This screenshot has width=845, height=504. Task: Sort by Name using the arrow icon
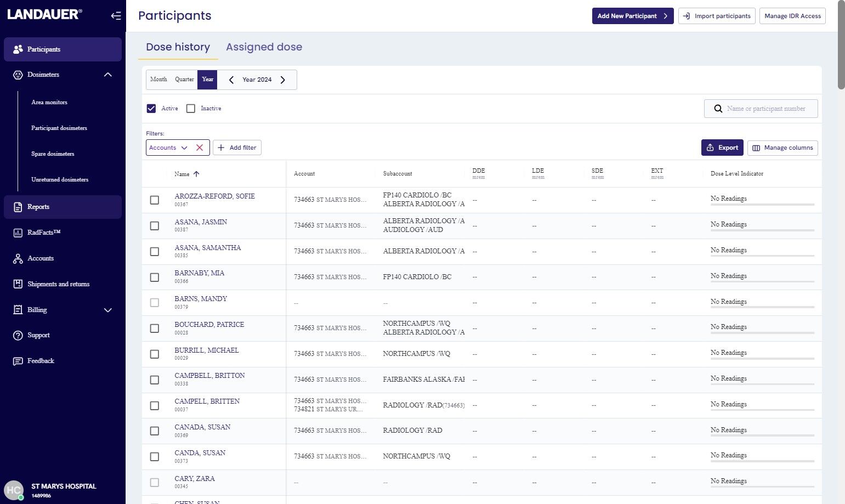click(x=196, y=174)
